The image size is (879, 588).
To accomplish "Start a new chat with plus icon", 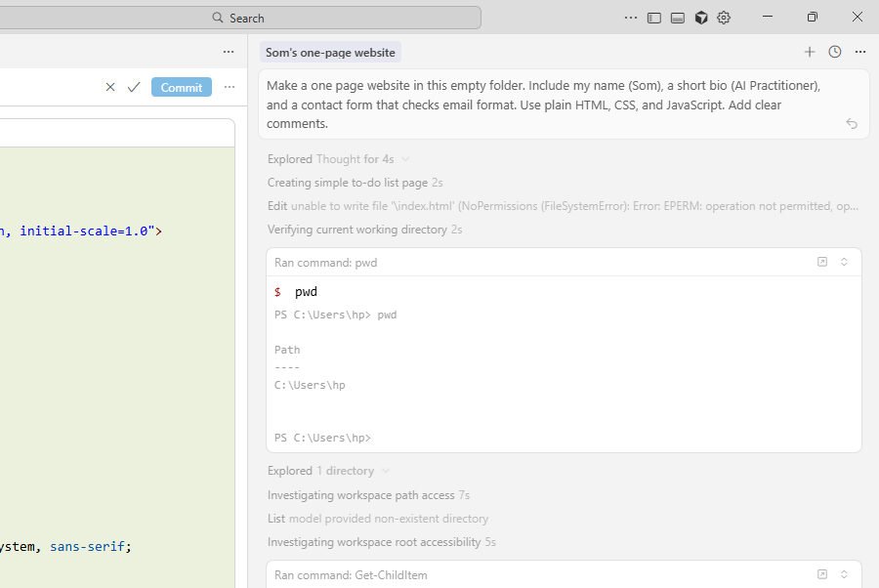I will point(810,52).
